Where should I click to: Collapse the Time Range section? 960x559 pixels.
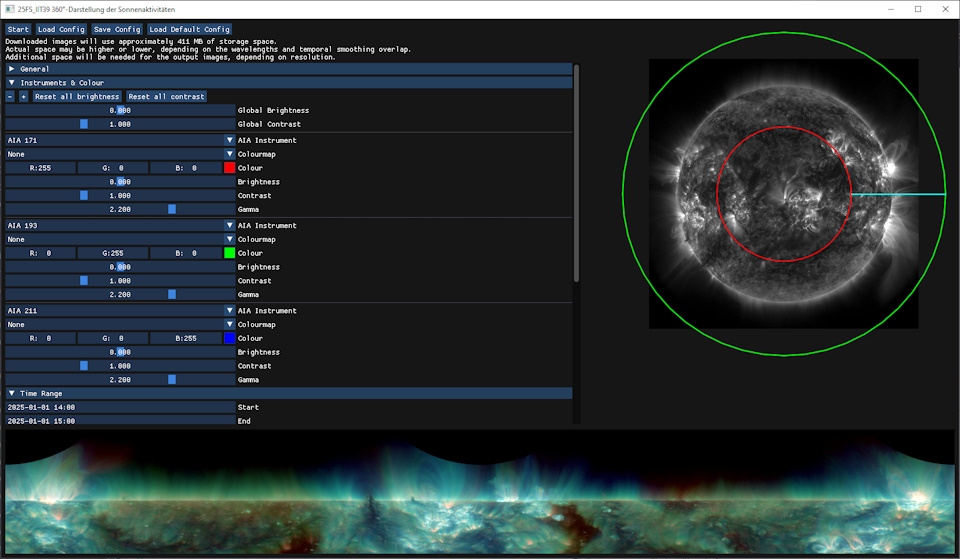[x=289, y=394]
